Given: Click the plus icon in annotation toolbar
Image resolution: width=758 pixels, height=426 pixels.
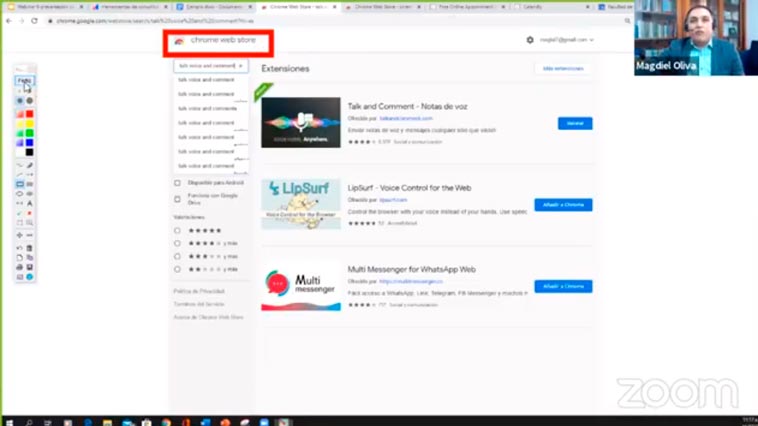Looking at the screenshot, I should pyautogui.click(x=19, y=235).
